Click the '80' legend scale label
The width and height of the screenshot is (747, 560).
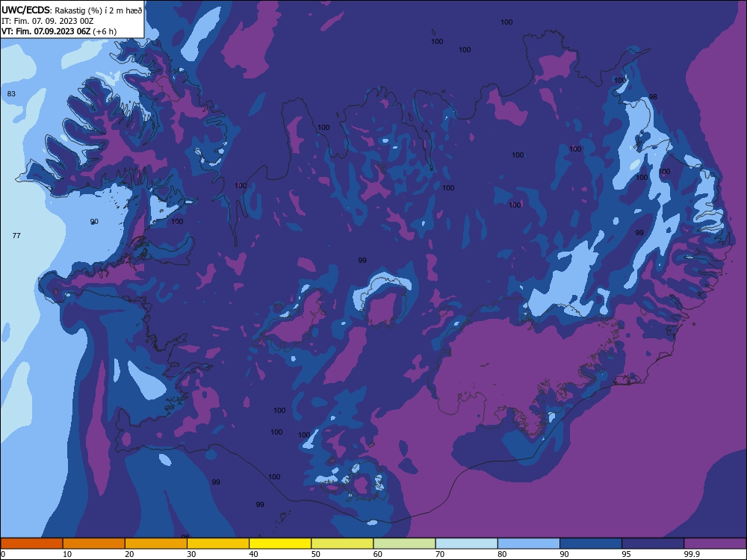pyautogui.click(x=502, y=554)
